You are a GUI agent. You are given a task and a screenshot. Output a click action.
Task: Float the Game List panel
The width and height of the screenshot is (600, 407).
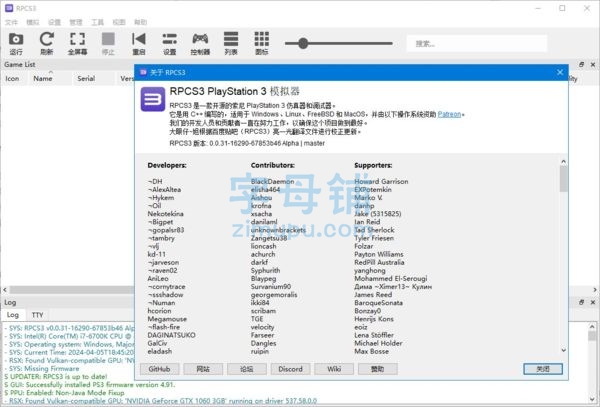581,65
